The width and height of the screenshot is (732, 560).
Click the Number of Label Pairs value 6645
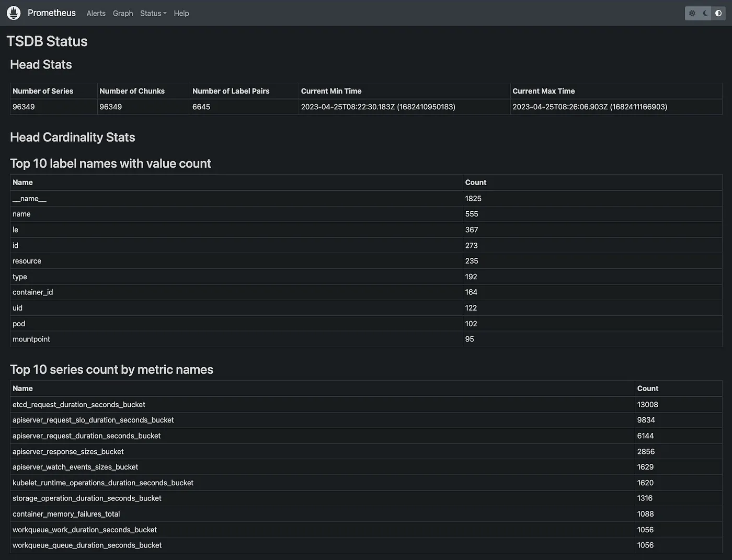(x=201, y=107)
